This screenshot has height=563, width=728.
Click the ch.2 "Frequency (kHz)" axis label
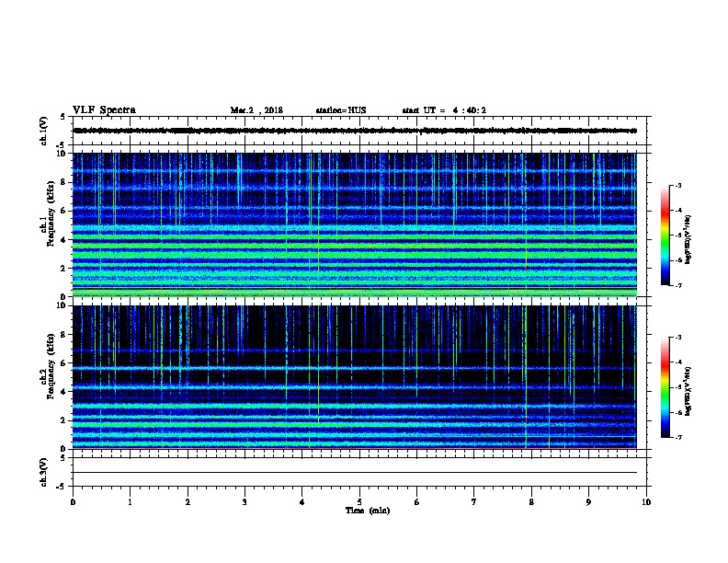[x=51, y=366]
